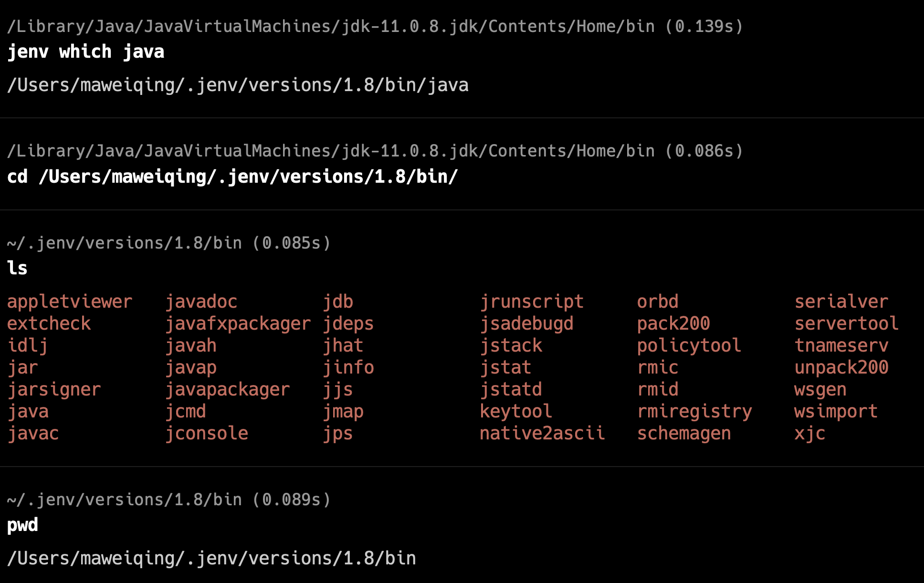The image size is (924, 583).
Task: Click the "jrunscript" file name
Action: pyautogui.click(x=532, y=302)
